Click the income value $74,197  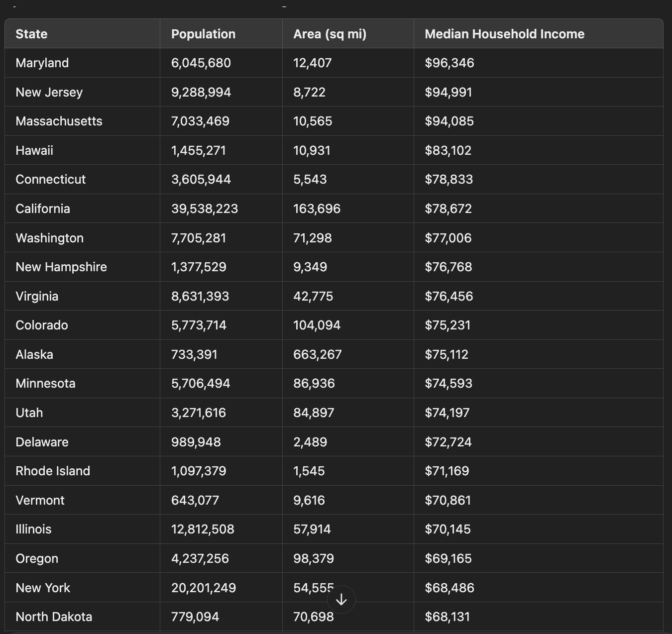click(447, 413)
